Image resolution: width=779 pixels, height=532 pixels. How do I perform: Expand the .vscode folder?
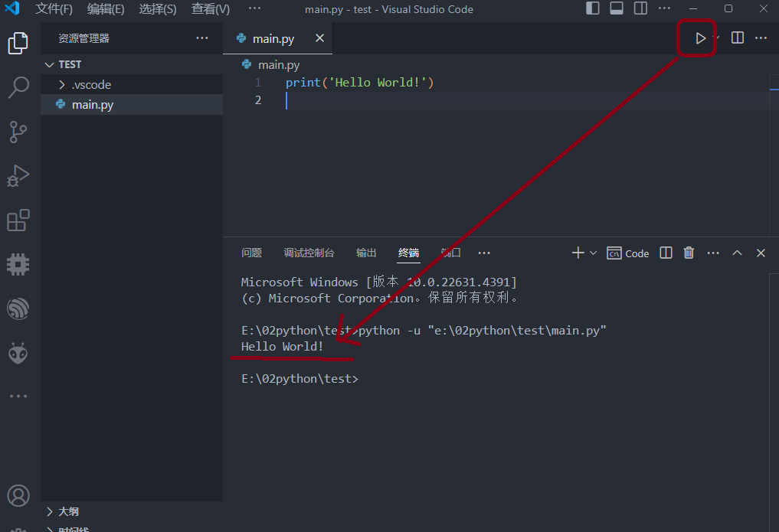(x=91, y=85)
